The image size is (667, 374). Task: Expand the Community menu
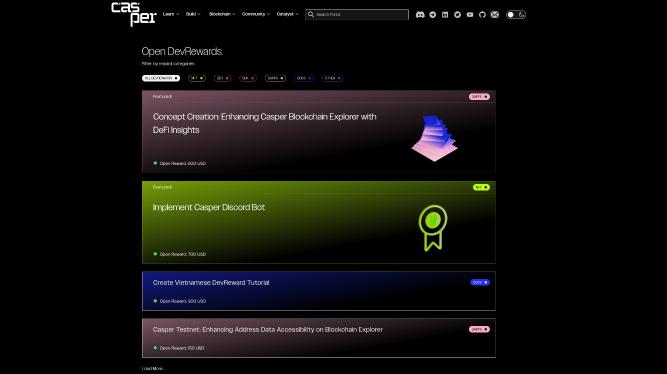256,14
